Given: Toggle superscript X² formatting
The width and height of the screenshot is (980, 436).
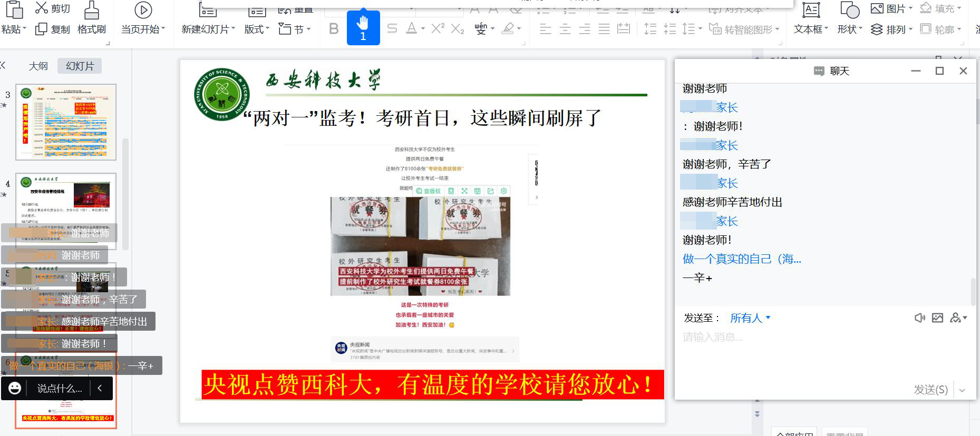Looking at the screenshot, I should click(x=438, y=28).
